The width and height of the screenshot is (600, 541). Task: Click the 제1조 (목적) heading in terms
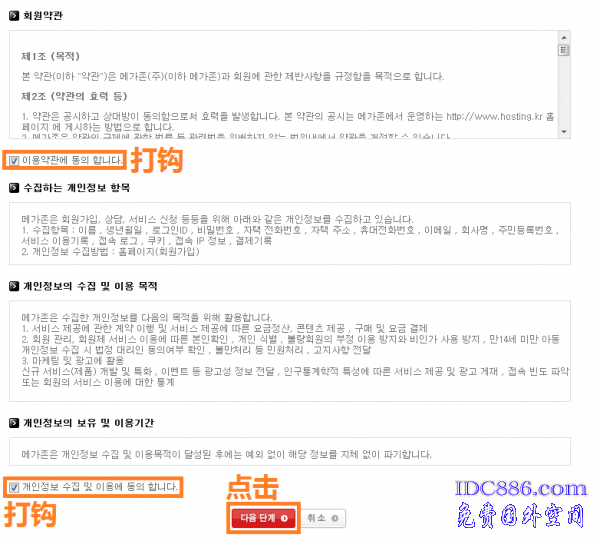pos(50,56)
